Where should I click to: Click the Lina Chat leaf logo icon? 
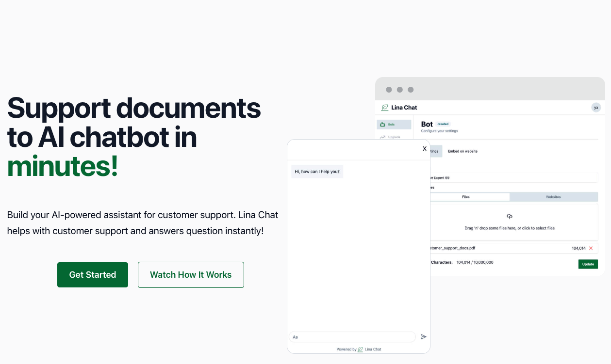point(385,108)
